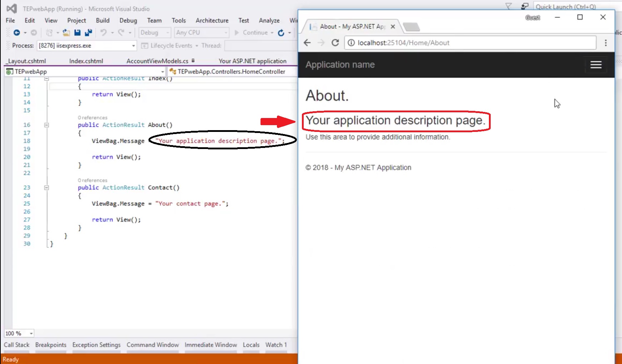The width and height of the screenshot is (622, 364).
Task: Click the browser back arrow
Action: pyautogui.click(x=307, y=43)
